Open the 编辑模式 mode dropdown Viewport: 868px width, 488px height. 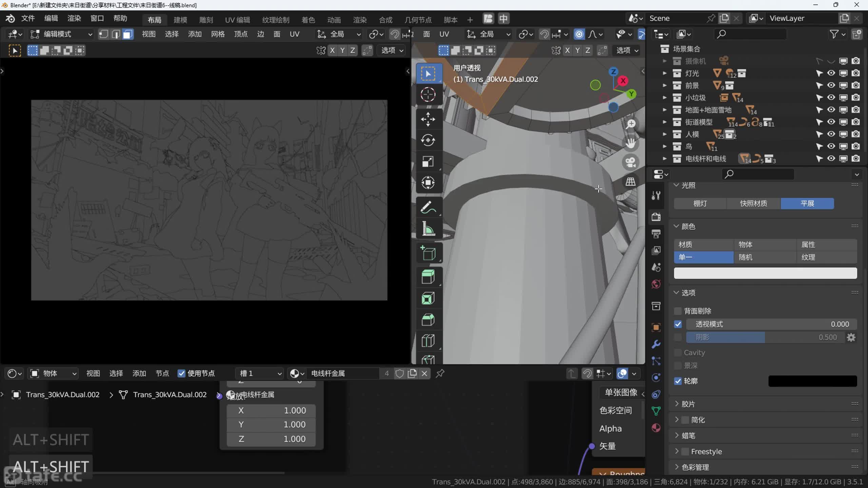pyautogui.click(x=61, y=34)
